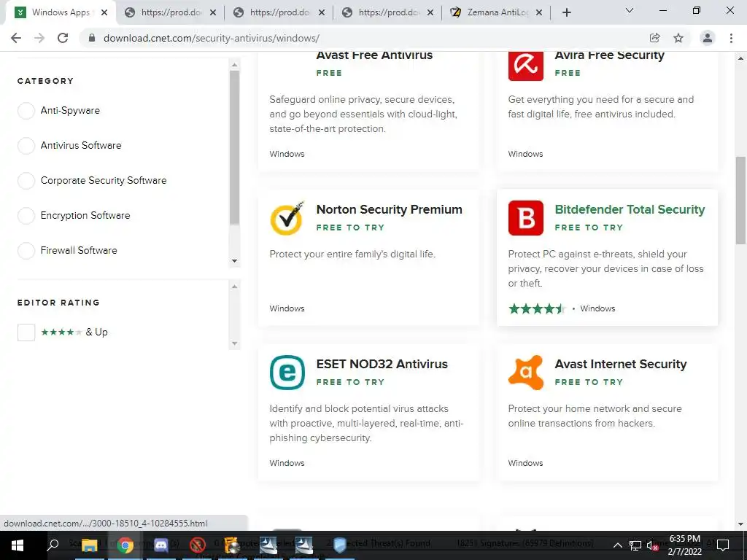This screenshot has width=747, height=560.
Task: Open a new tab with the plus button
Action: coord(566,12)
